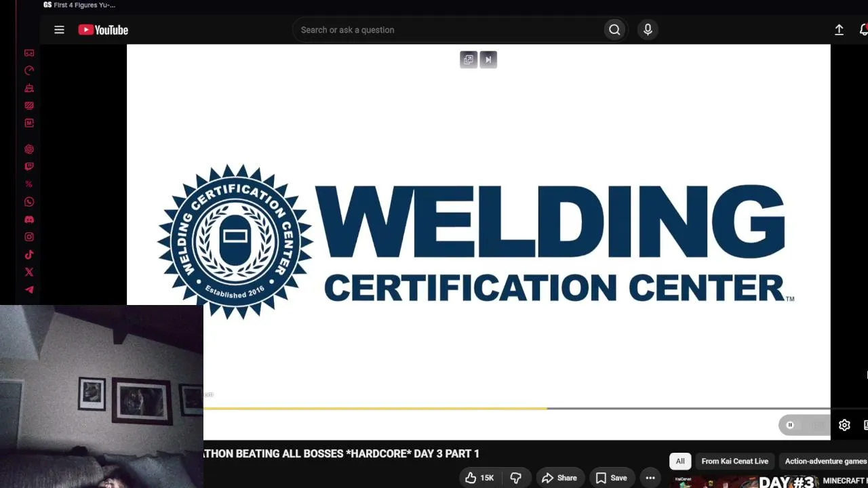Focus the 'Search or ask a question' field
868x488 pixels.
pyautogui.click(x=448, y=30)
